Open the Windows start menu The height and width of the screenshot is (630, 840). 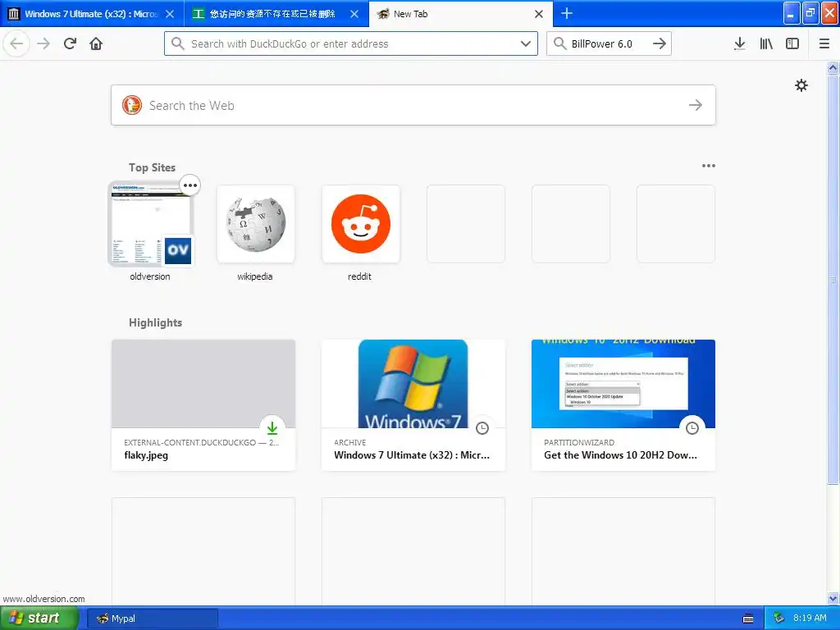(39, 618)
